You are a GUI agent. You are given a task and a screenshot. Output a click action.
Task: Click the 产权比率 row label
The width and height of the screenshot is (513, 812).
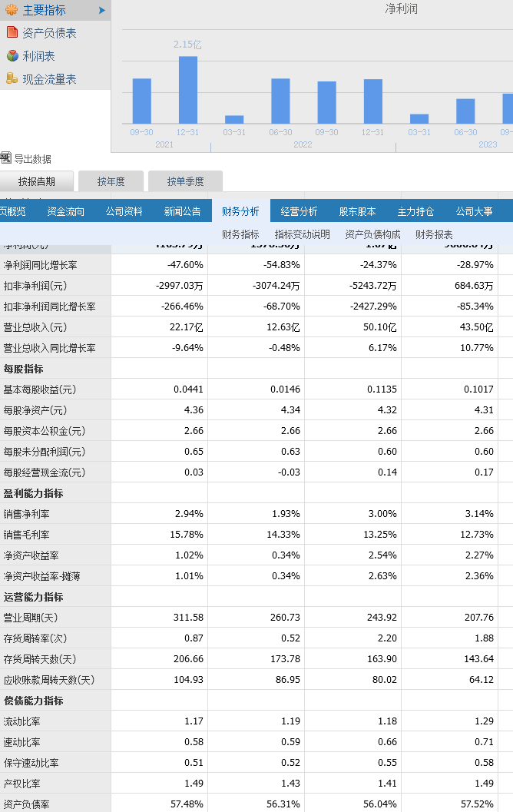tap(22, 783)
